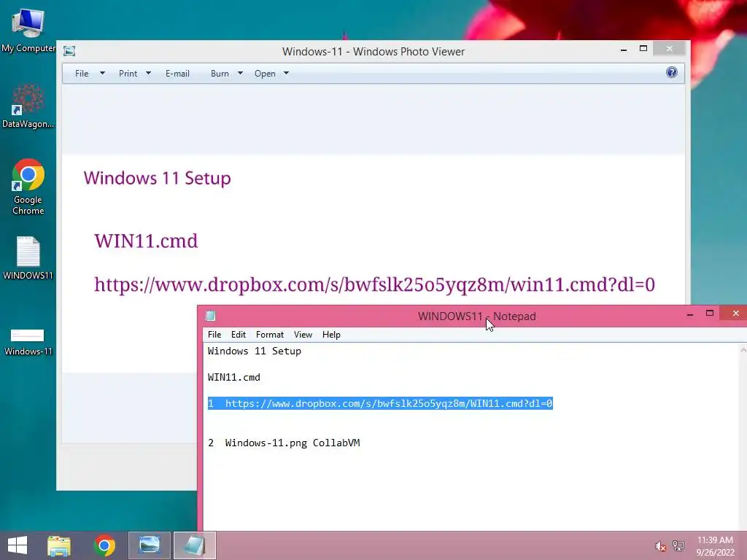Close the Notepad window
The image size is (747, 560).
(736, 313)
